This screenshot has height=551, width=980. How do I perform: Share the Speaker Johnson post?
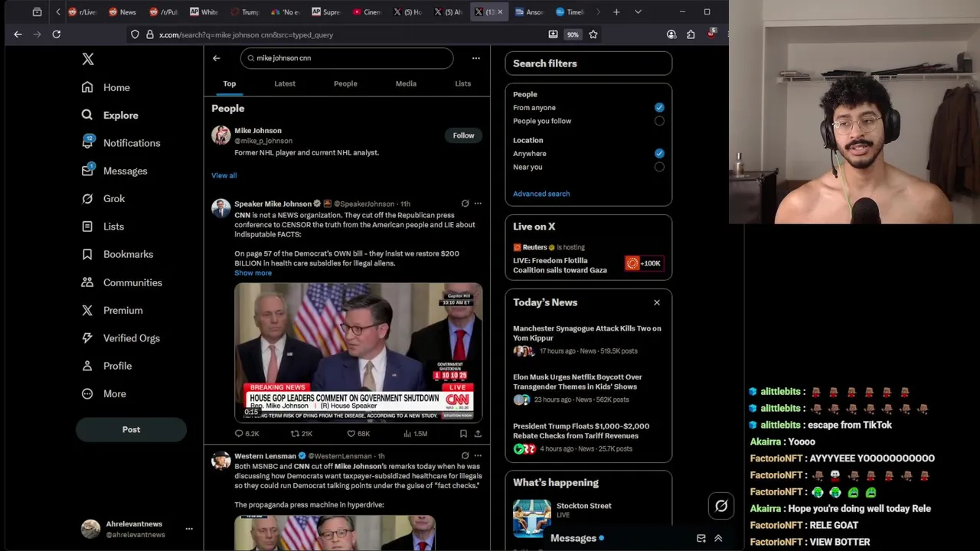coord(478,434)
